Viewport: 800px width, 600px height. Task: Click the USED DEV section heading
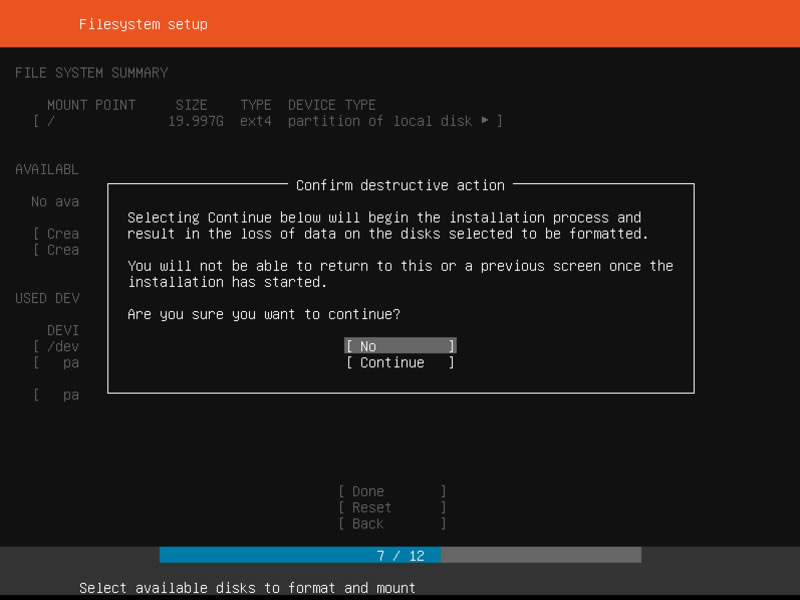[x=47, y=298]
